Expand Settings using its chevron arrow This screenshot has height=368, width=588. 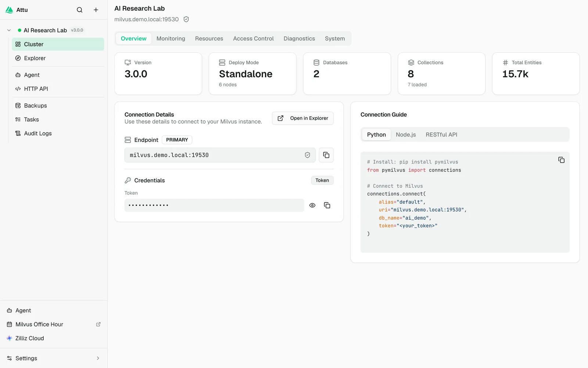(98, 358)
